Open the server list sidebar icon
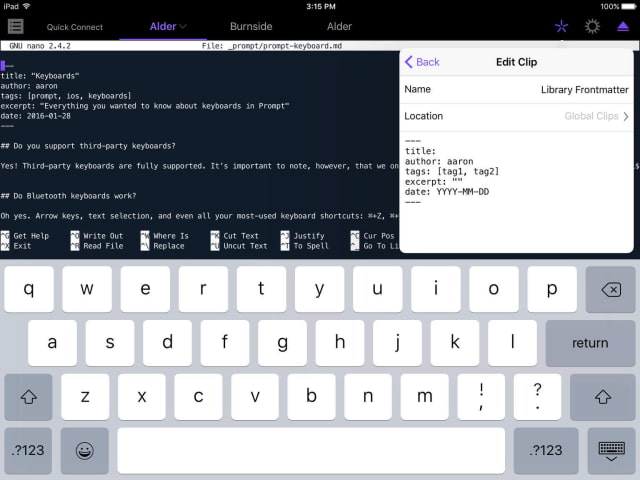640x480 pixels. pos(16,26)
